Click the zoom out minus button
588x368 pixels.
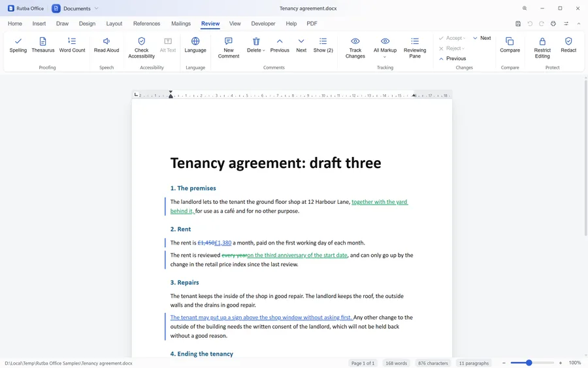pos(504,363)
